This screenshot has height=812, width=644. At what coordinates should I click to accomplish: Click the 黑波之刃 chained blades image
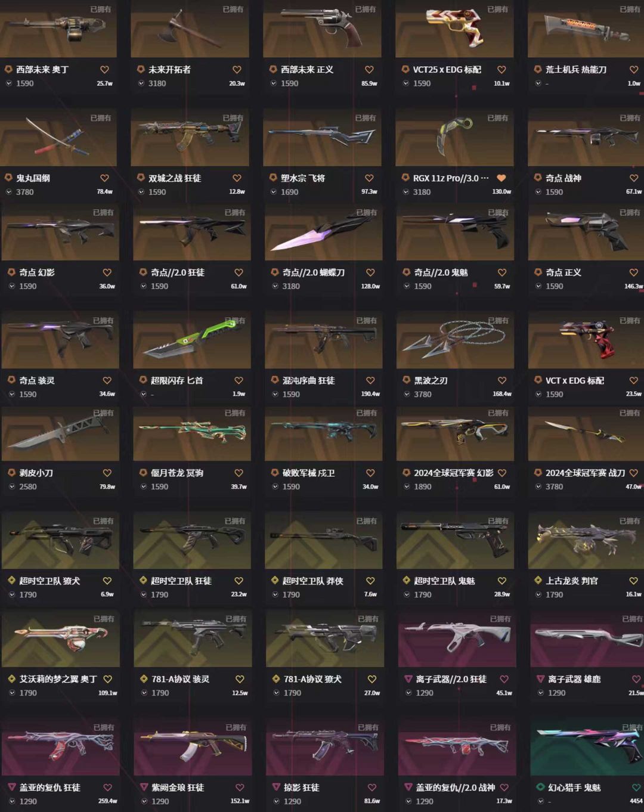click(x=455, y=340)
